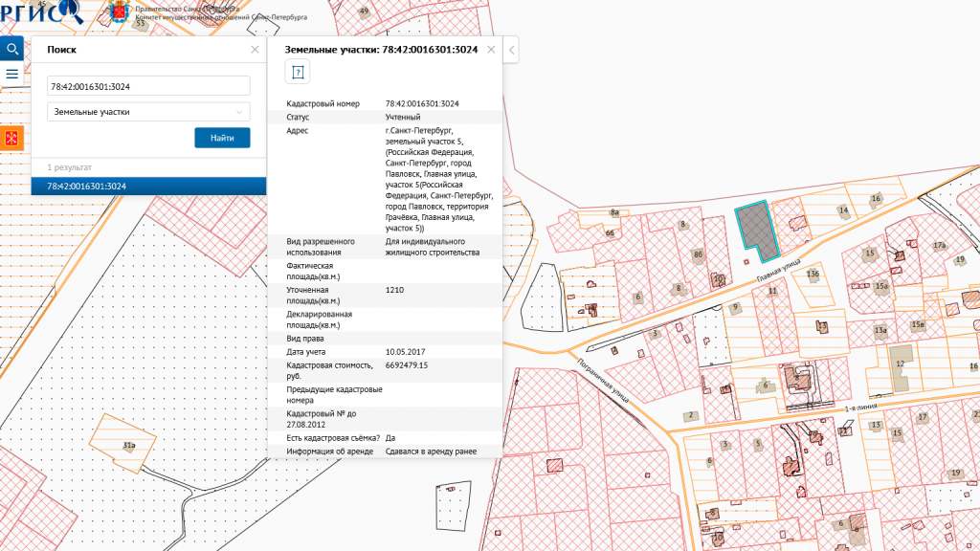Close the Поиск search panel
Viewport: 980px width, 551px height.
point(255,49)
